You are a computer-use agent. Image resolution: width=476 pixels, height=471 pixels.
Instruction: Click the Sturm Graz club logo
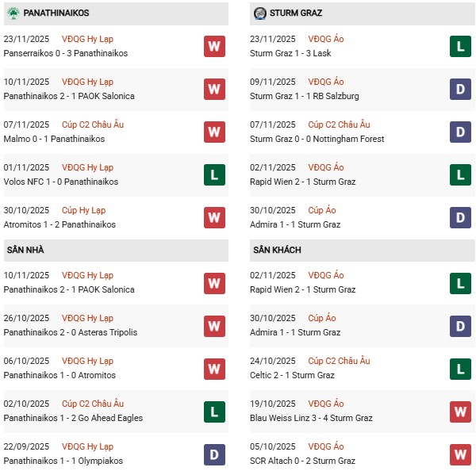pyautogui.click(x=260, y=13)
